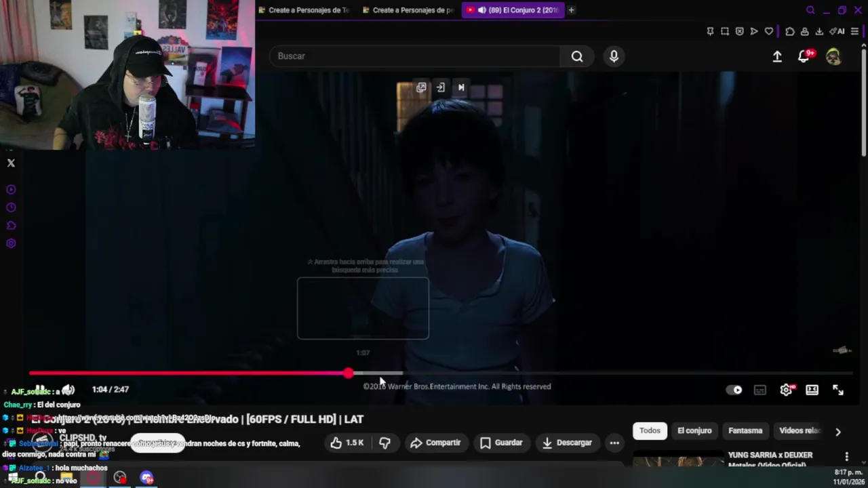
Task: Select the Videos relacionados chip
Action: tap(800, 431)
